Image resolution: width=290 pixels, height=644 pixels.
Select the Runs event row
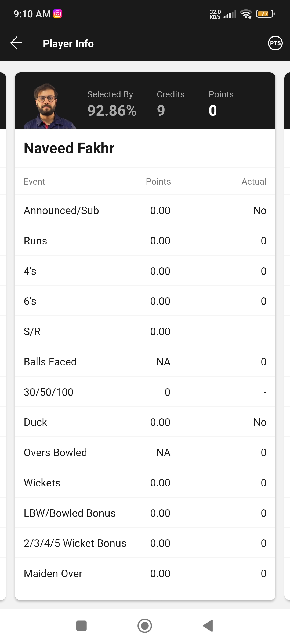145,241
